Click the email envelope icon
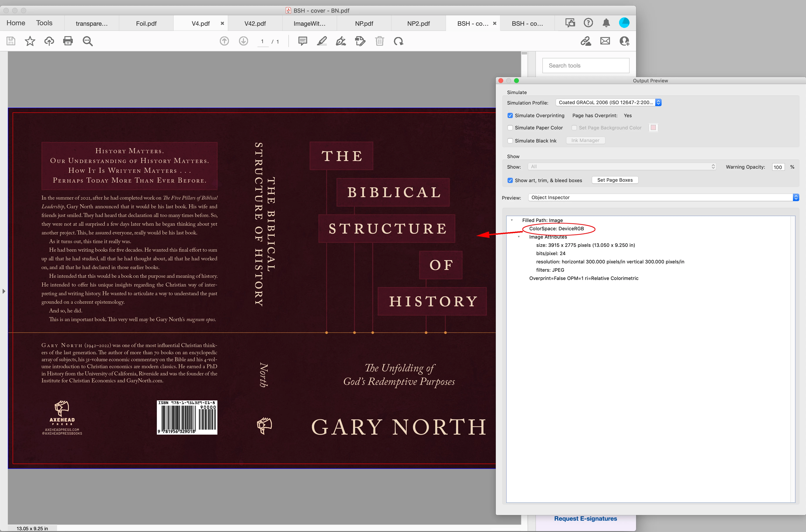The width and height of the screenshot is (806, 532). tap(605, 41)
